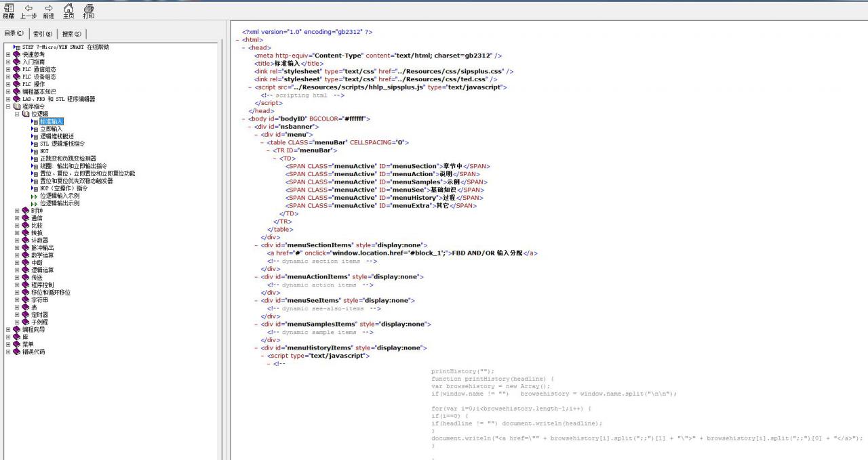Click the 隐藏 (Hide) toolbar icon
Viewport: 868px width, 460px height.
click(8, 9)
